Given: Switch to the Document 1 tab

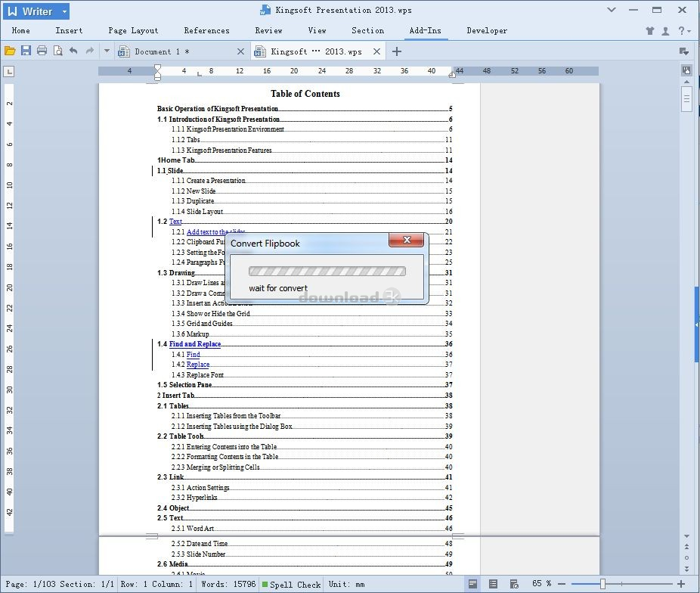Looking at the screenshot, I should click(182, 51).
